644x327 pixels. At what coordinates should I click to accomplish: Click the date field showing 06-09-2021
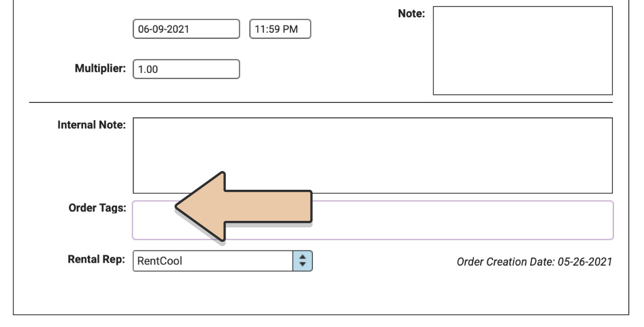[x=186, y=29]
